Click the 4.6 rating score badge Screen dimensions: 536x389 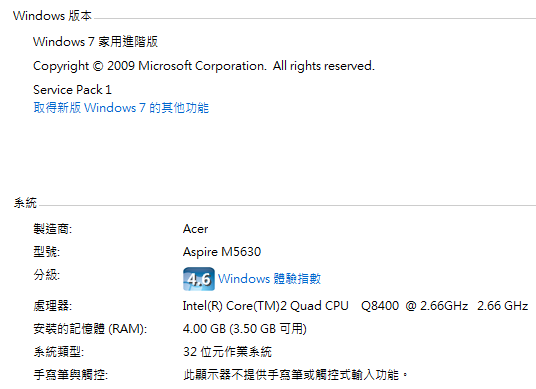199,279
